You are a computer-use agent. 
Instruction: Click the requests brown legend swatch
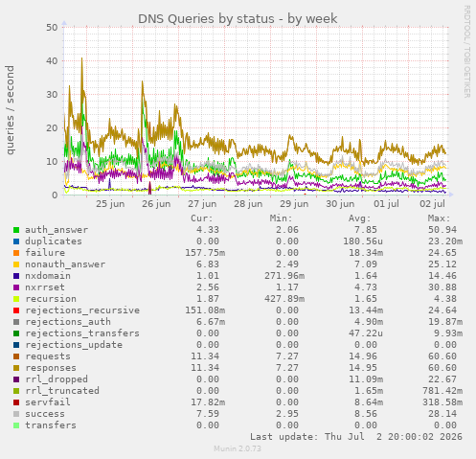click(16, 356)
